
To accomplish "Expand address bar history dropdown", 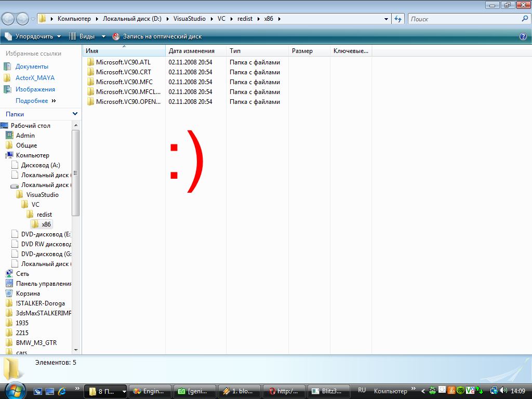I will point(386,19).
